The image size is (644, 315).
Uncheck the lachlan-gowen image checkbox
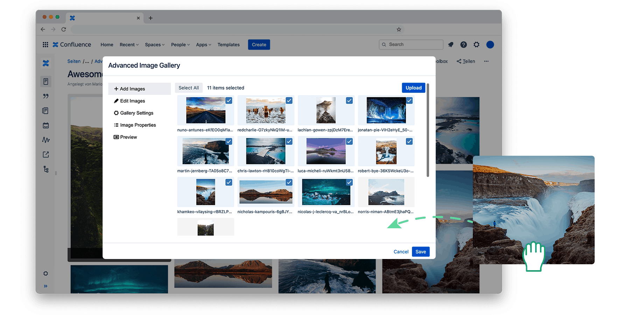point(349,100)
